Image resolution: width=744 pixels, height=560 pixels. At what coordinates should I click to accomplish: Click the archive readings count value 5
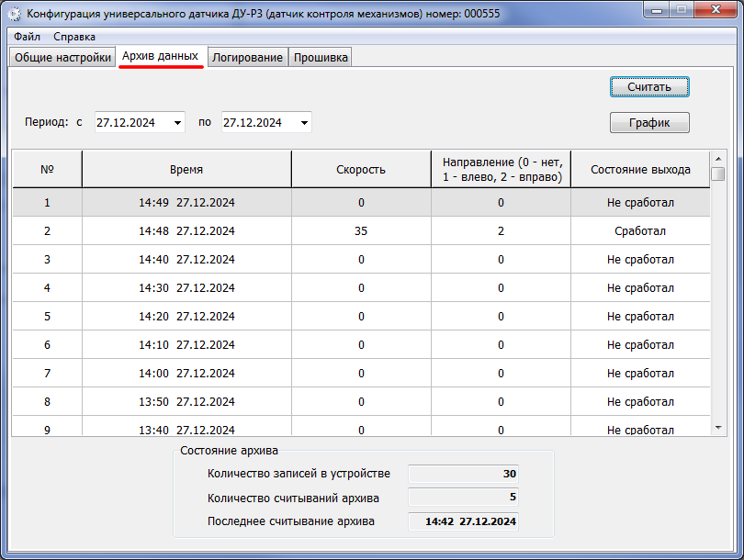point(463,498)
